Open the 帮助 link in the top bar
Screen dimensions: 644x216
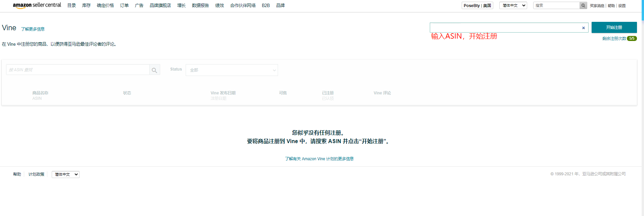611,6
